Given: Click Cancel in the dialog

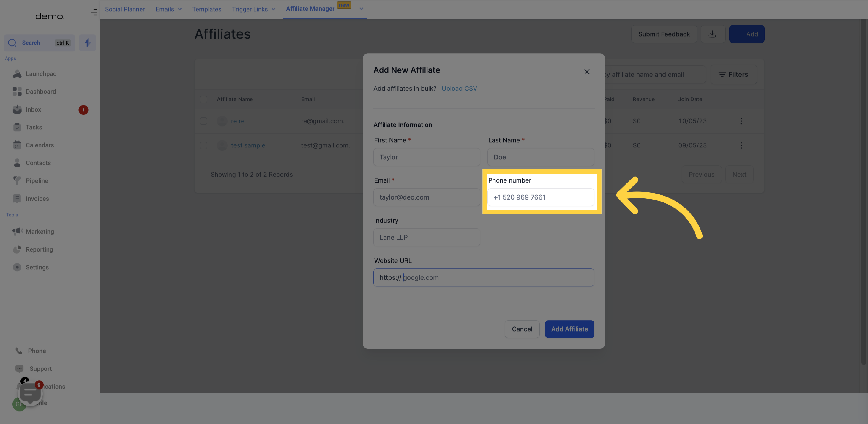Looking at the screenshot, I should point(522,329).
